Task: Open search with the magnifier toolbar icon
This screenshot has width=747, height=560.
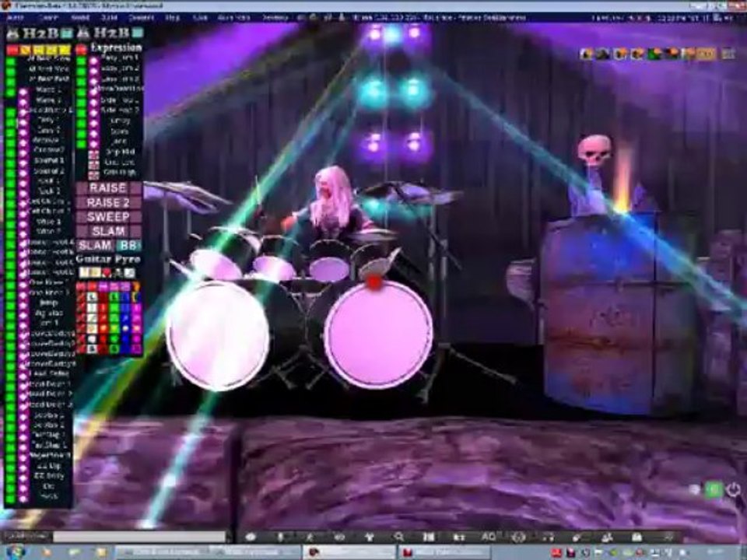Action: coord(398,537)
